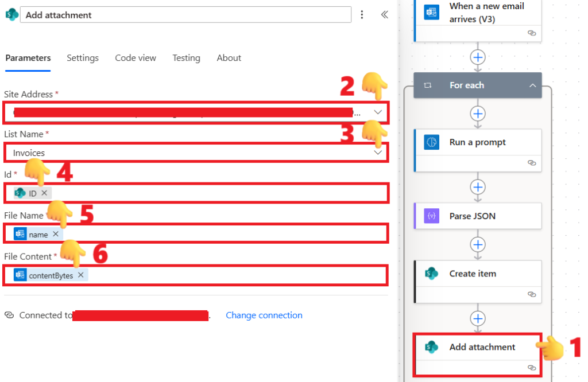Click the Change connection link
The width and height of the screenshot is (588, 382).
(264, 315)
